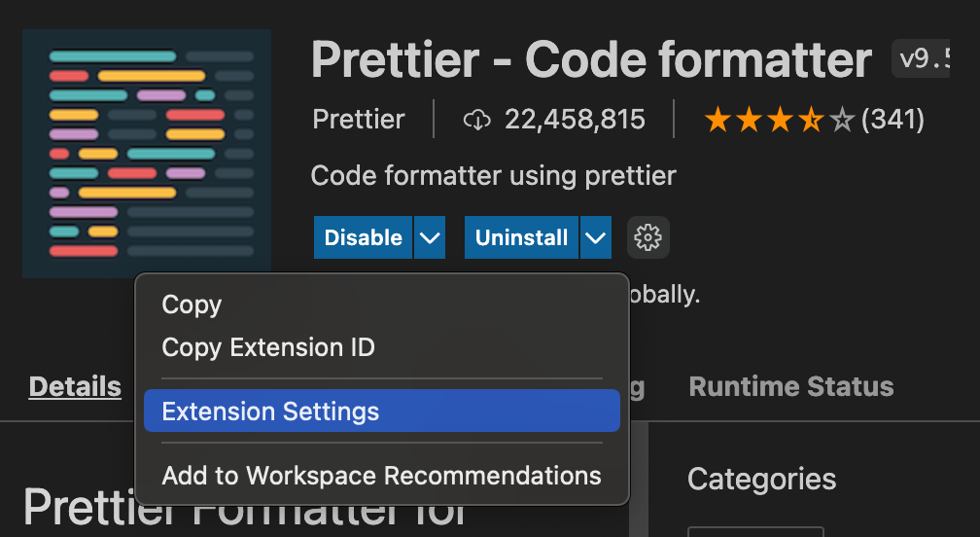The width and height of the screenshot is (980, 537).
Task: Click the Uninstall button
Action: tap(521, 237)
